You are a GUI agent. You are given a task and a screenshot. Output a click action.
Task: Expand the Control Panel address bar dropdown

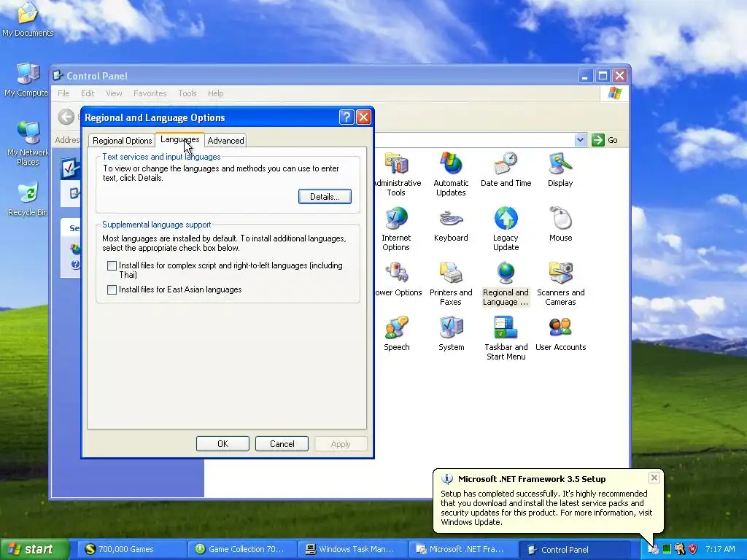coord(580,140)
